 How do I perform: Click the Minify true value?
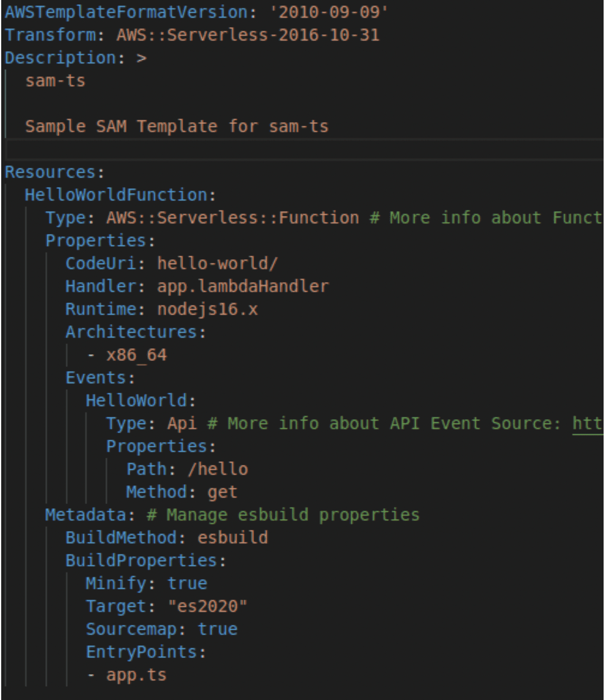(x=187, y=584)
